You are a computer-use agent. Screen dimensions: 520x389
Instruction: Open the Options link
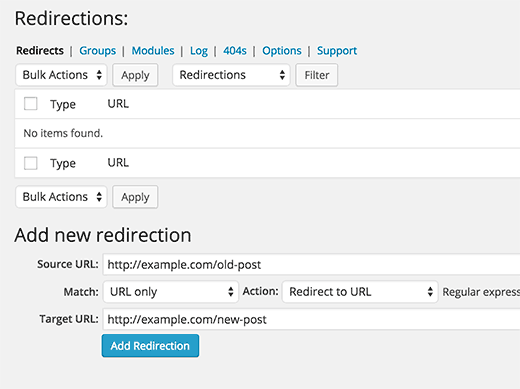pos(282,51)
